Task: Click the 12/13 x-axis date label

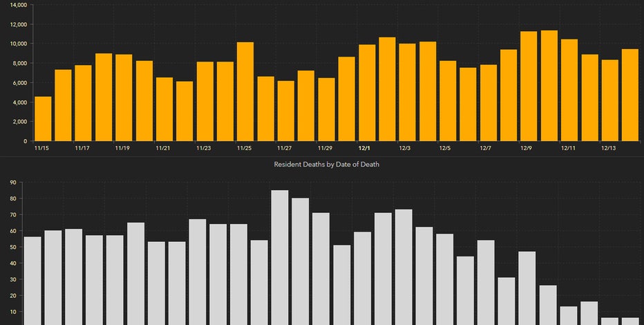Action: tap(609, 148)
